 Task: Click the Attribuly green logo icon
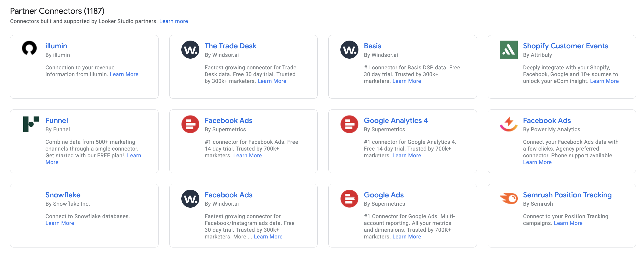(508, 50)
